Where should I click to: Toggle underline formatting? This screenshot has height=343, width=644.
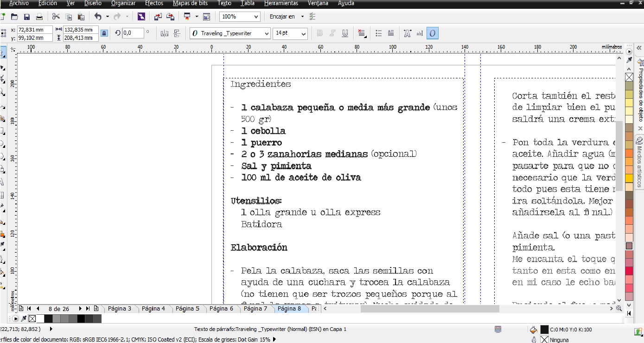[x=345, y=33]
